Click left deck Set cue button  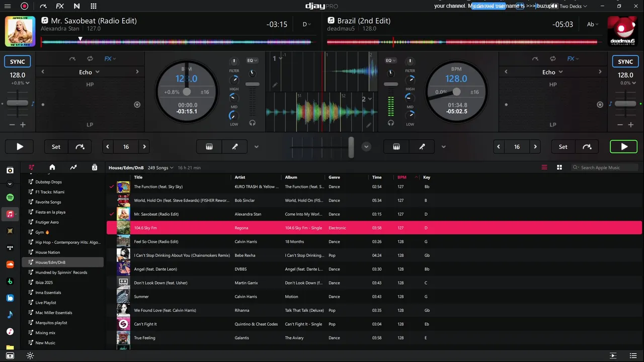(56, 147)
